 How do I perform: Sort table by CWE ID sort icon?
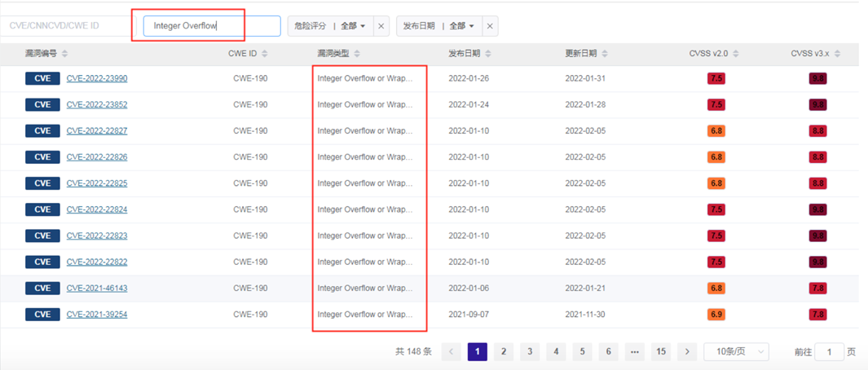[x=265, y=54]
